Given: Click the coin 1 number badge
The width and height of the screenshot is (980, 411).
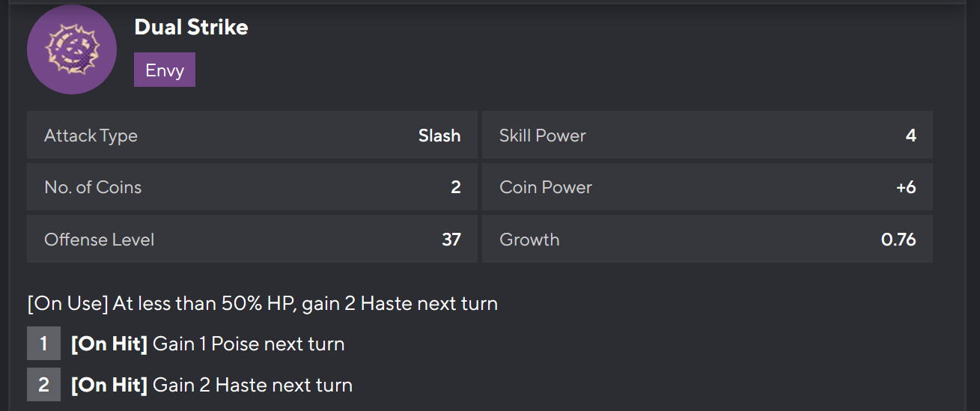Looking at the screenshot, I should pyautogui.click(x=43, y=344).
